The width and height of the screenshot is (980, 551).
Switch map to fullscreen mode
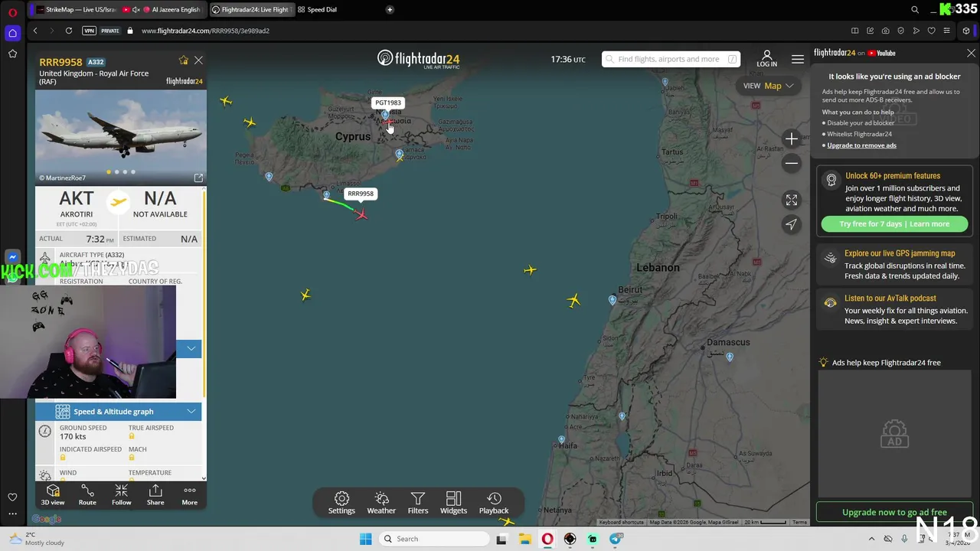(792, 200)
